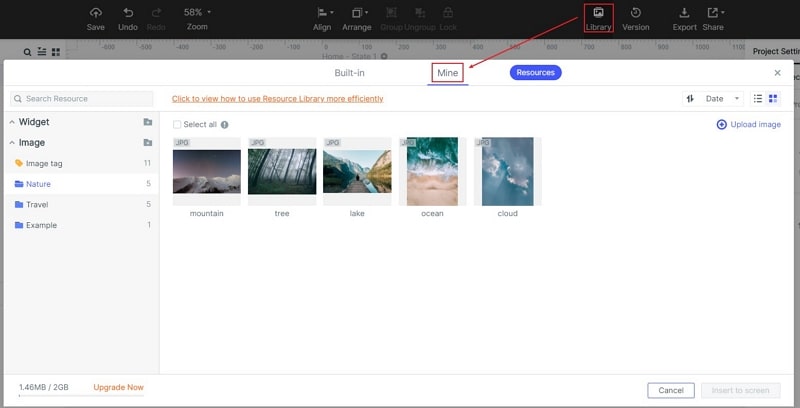The image size is (800, 408).
Task: Click the search magnifier icon behind the dialog
Action: (x=28, y=52)
